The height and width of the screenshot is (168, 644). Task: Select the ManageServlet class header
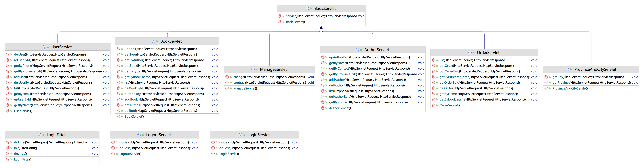coord(273,69)
